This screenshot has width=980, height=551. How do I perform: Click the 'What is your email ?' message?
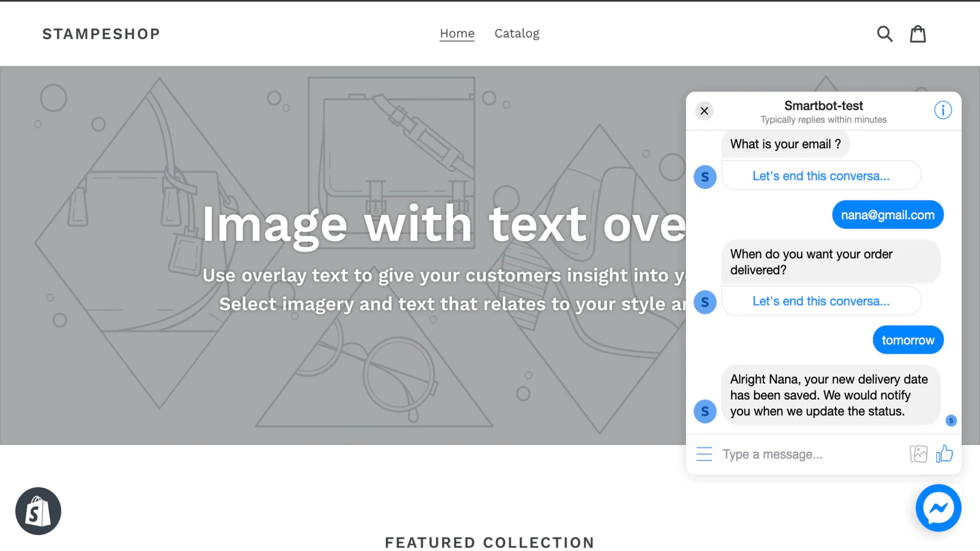[785, 144]
